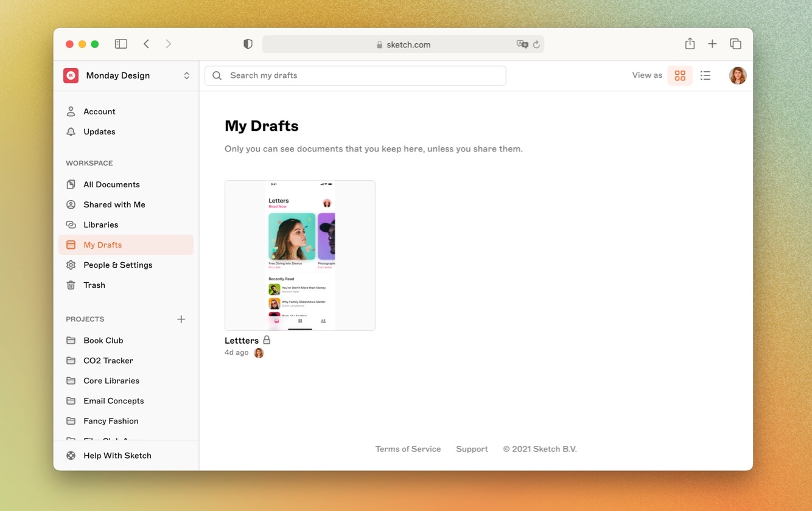Click the Help With Sketch lifebuoy icon

click(71, 455)
